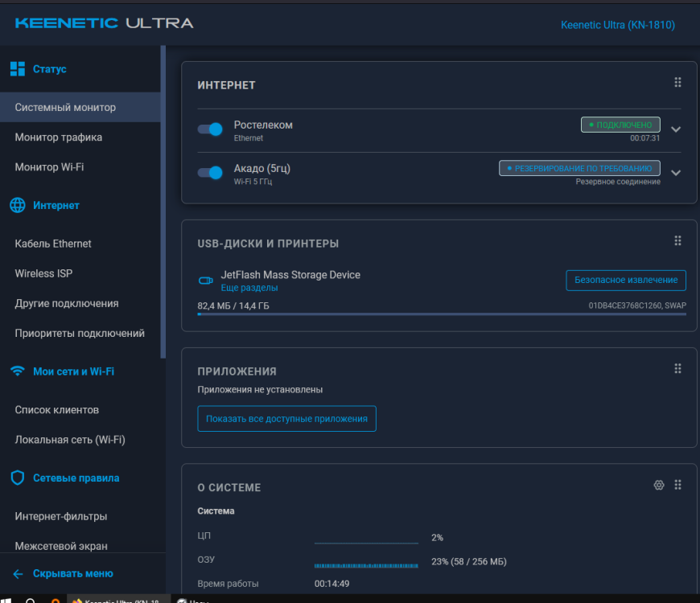Viewport: 700px width, 603px height.
Task: Expand the Акадо (5гц) connection details
Action: pyautogui.click(x=675, y=173)
